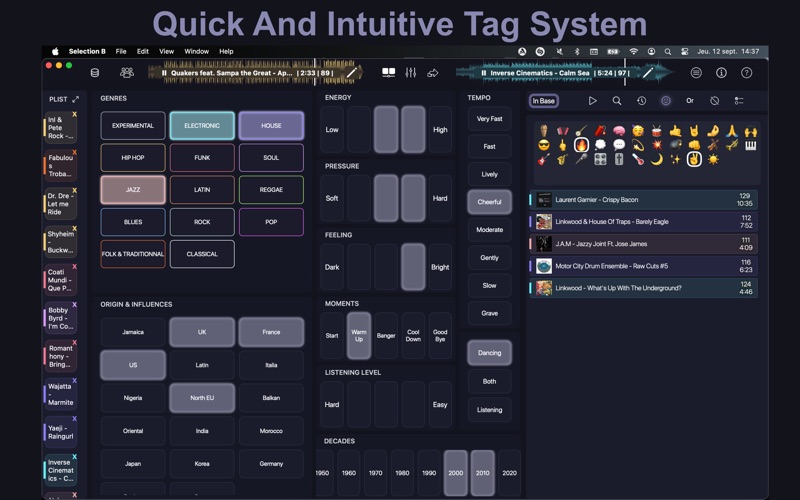Screen dimensions: 800x500
Task: Click the share arrow icon
Action: tap(433, 73)
